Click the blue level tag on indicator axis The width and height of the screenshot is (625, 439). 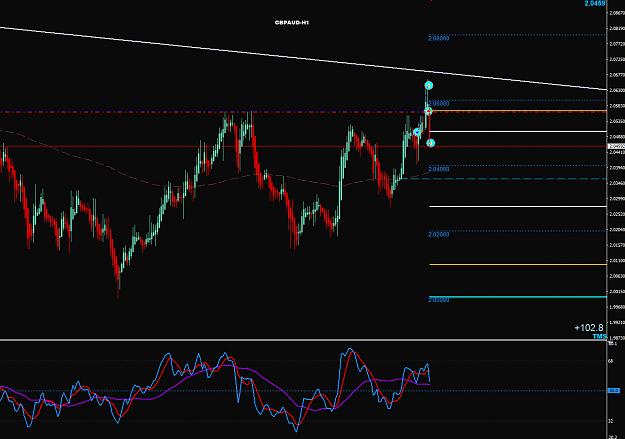(x=614, y=391)
